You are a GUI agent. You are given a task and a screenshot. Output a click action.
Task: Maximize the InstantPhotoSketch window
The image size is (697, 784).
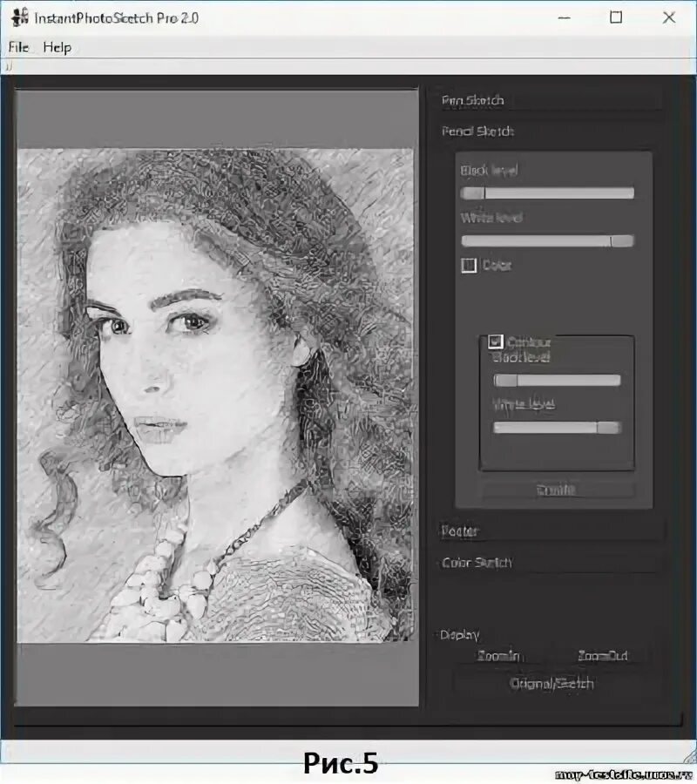pos(616,17)
